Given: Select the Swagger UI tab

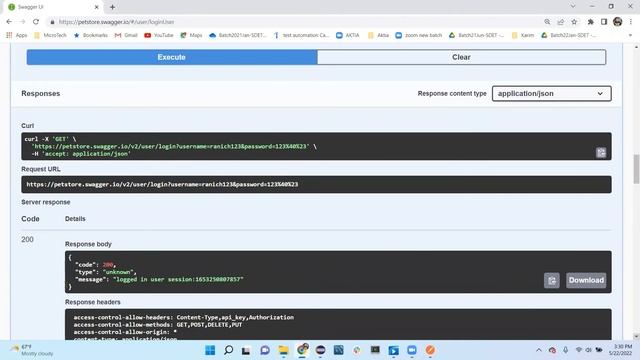Looking at the screenshot, I should [53, 7].
